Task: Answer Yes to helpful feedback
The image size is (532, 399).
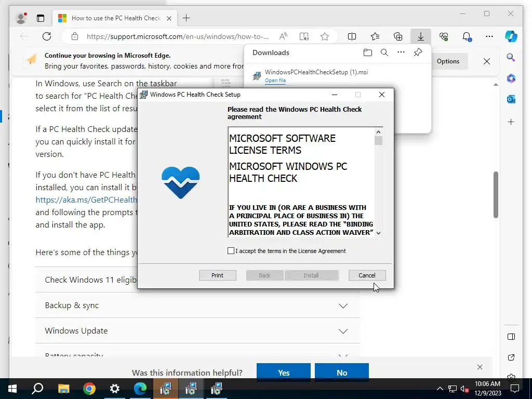Action: pos(284,372)
